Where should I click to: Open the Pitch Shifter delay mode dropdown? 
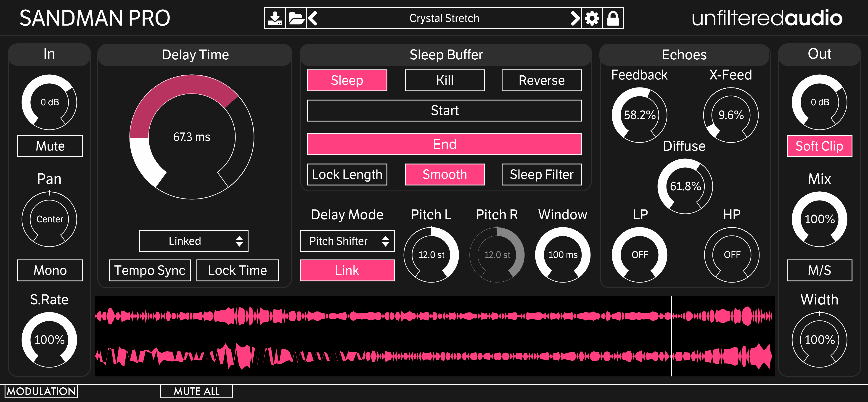347,241
